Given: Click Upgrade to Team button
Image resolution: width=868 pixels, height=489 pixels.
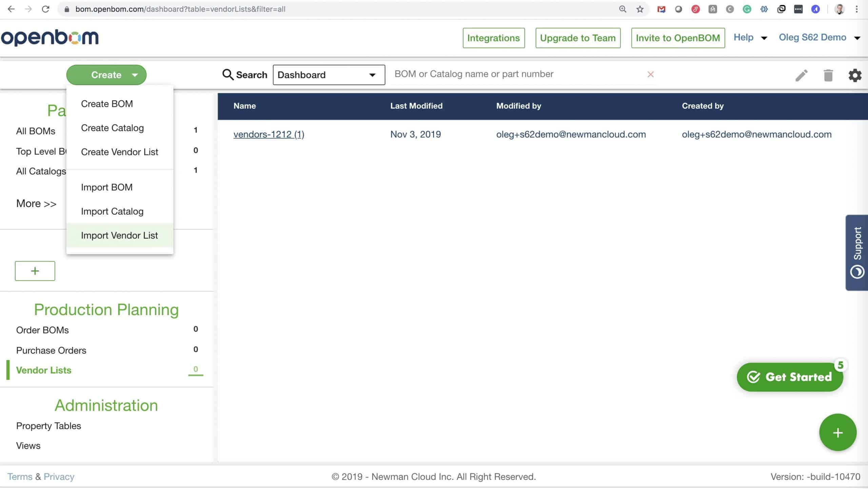Looking at the screenshot, I should [x=578, y=38].
